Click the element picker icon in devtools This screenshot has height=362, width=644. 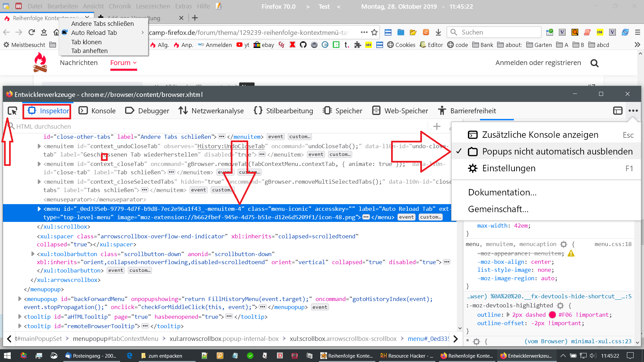pyautogui.click(x=12, y=111)
